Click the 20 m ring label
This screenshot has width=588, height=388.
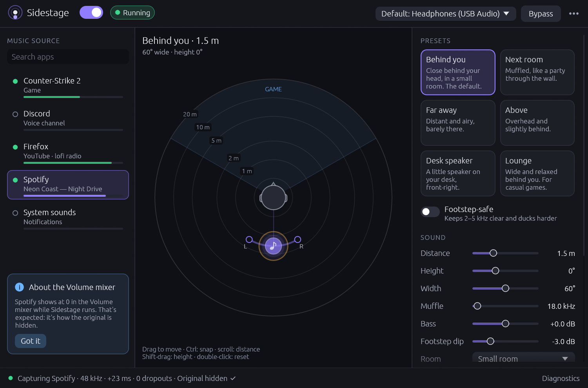point(190,114)
